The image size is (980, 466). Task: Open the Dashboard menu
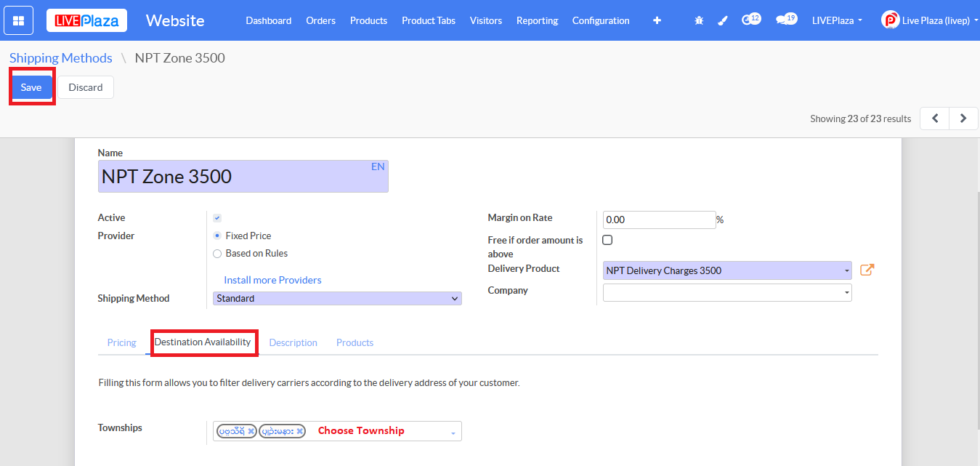point(269,20)
